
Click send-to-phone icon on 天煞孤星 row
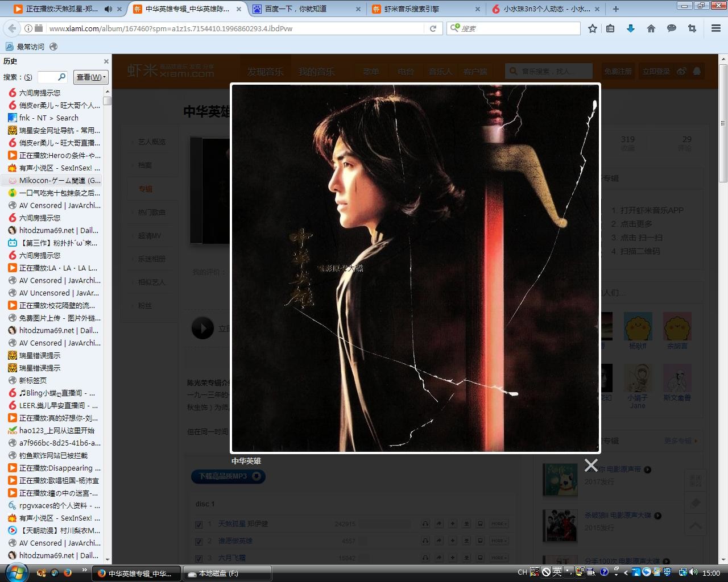tap(480, 523)
